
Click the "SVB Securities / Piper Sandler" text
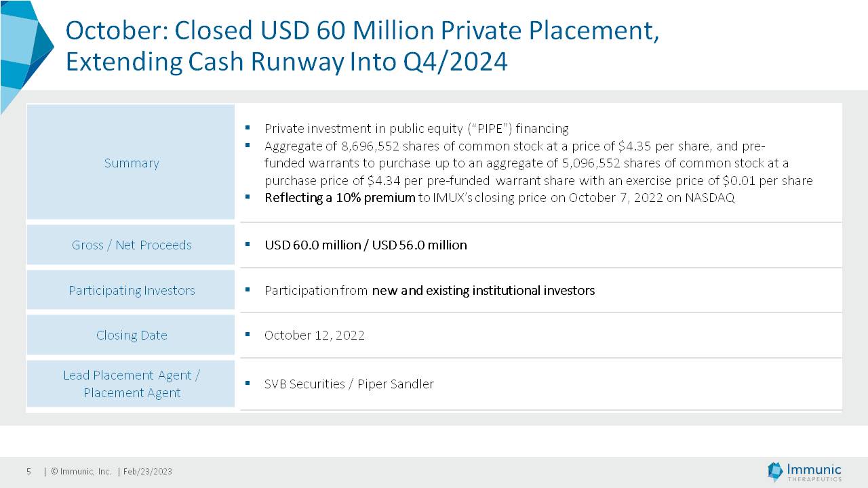click(x=349, y=384)
